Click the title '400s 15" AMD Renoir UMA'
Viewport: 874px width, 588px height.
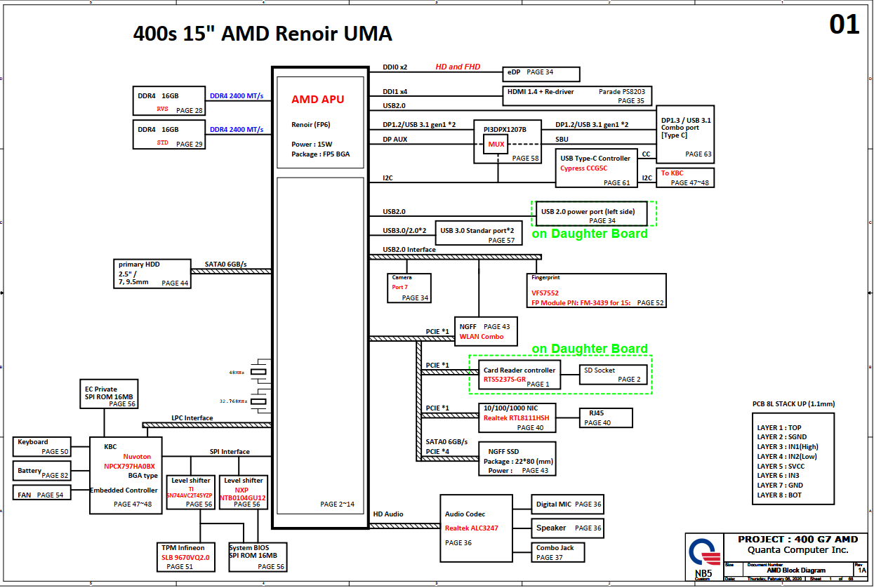263,34
